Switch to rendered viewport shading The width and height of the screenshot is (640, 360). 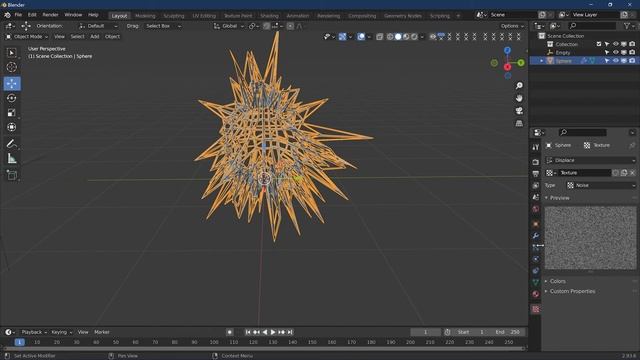pyautogui.click(x=414, y=37)
